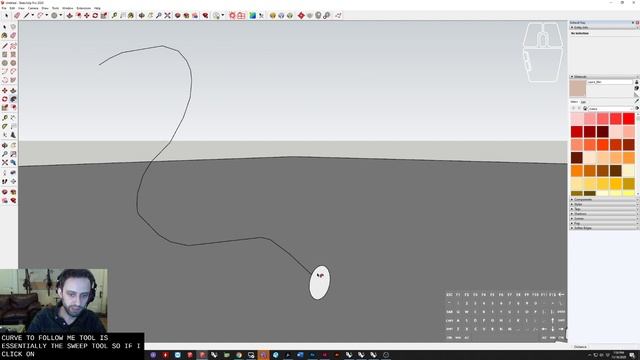
Task: Select the Orbit tool in top toolbar
Action: click(x=142, y=16)
